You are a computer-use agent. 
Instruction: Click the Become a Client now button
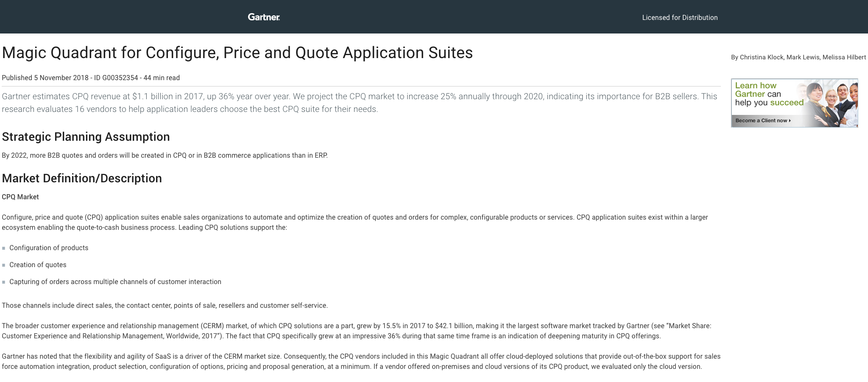click(x=763, y=121)
